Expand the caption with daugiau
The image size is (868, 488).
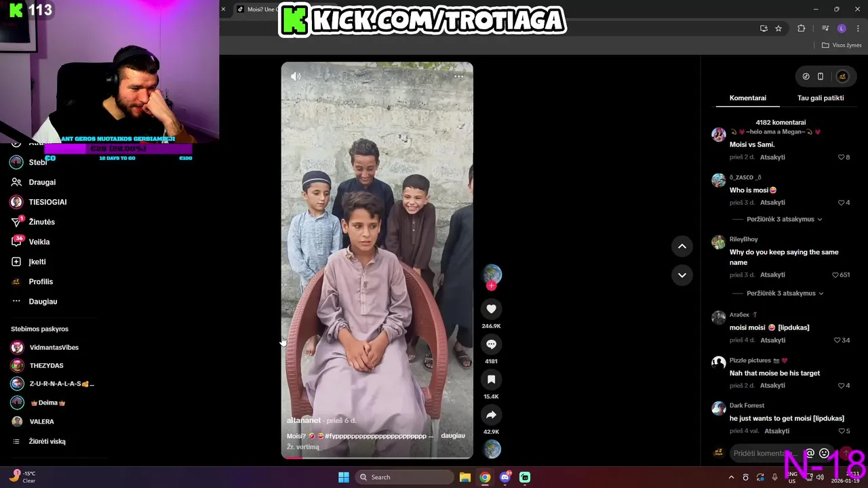pos(453,436)
